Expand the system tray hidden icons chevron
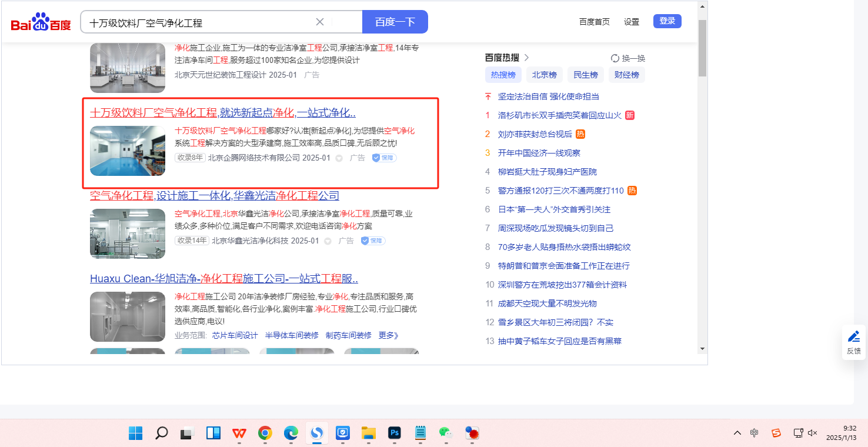 coord(737,433)
